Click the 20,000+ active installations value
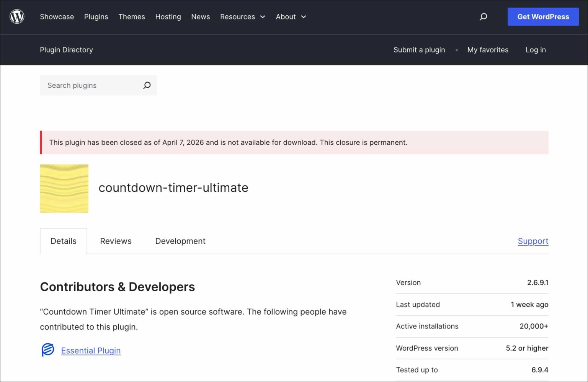The image size is (588, 382). click(x=534, y=326)
